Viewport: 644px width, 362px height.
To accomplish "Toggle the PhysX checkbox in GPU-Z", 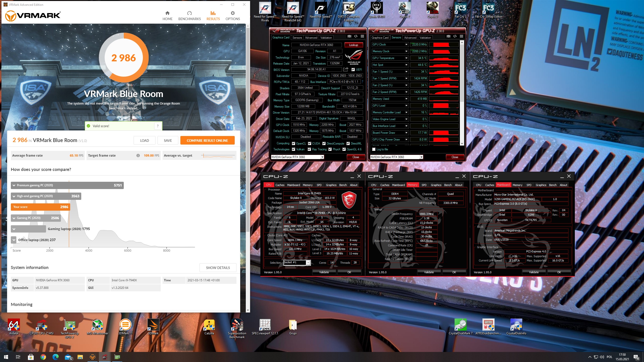I will pyautogui.click(x=330, y=149).
